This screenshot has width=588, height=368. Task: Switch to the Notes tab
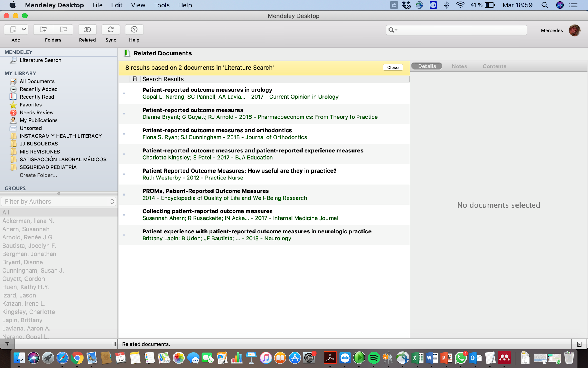(459, 66)
